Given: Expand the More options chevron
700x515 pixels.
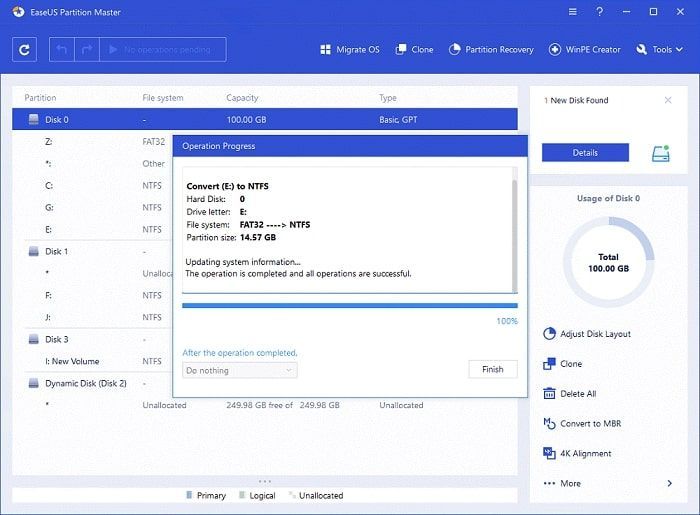Looking at the screenshot, I should 669,483.
